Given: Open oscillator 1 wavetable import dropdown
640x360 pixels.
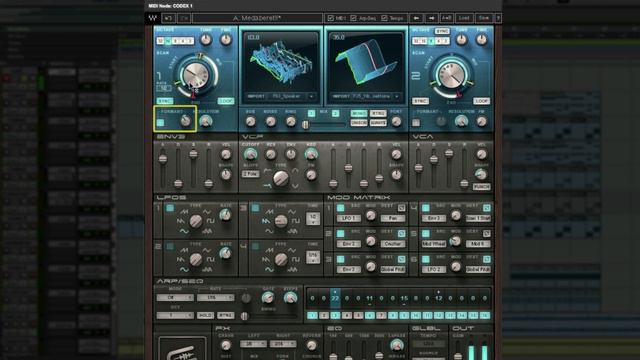Looking at the screenshot, I should pos(311,96).
